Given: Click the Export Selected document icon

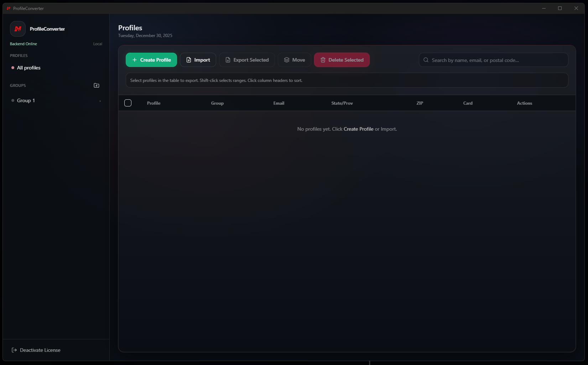Looking at the screenshot, I should point(228,60).
